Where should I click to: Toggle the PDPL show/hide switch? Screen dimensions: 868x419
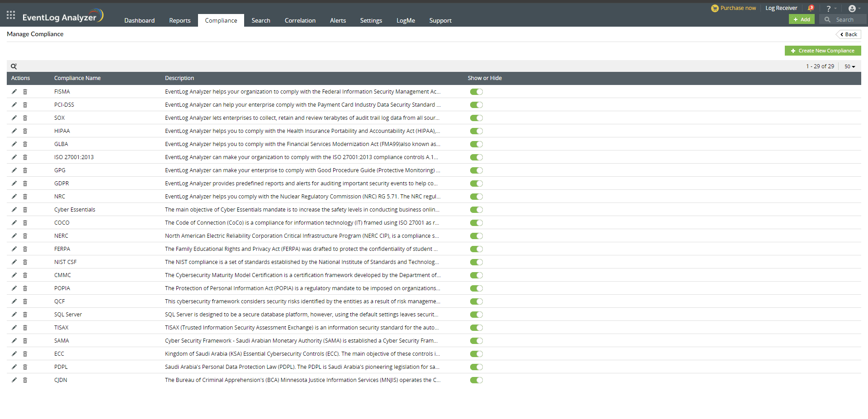coord(476,367)
